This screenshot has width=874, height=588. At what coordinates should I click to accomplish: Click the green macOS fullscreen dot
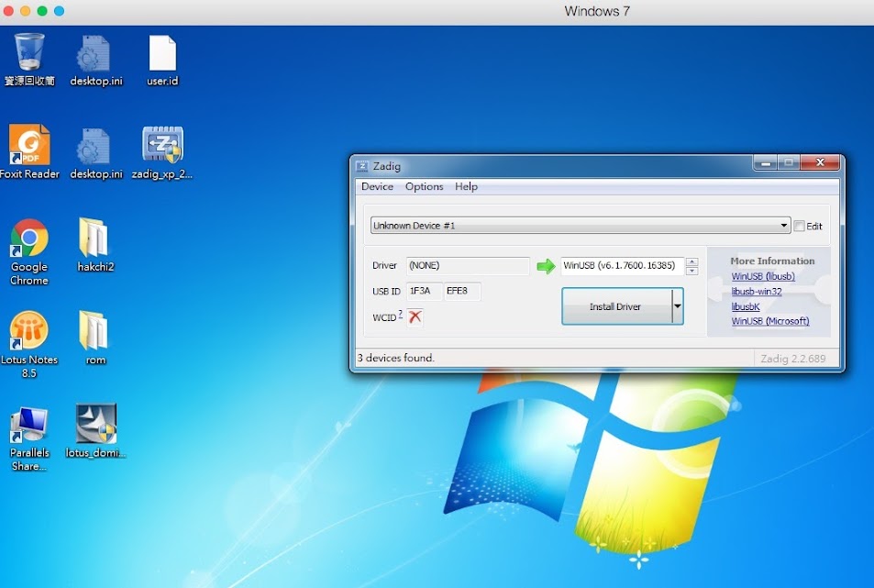pyautogui.click(x=42, y=11)
